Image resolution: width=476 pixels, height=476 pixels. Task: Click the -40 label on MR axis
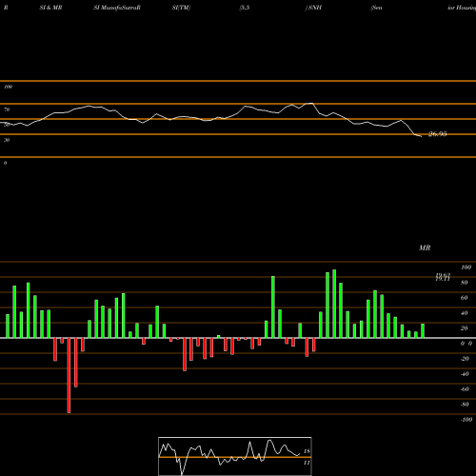[x=465, y=374]
